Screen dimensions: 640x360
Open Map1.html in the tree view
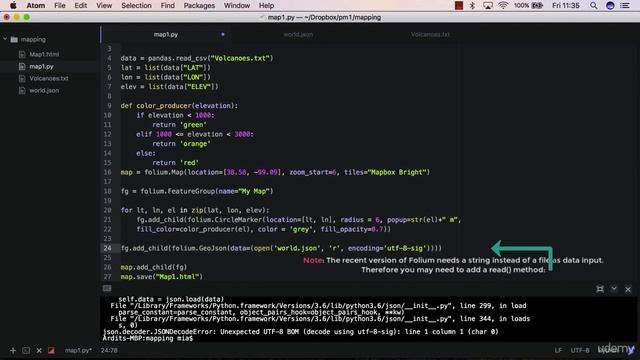coord(44,54)
